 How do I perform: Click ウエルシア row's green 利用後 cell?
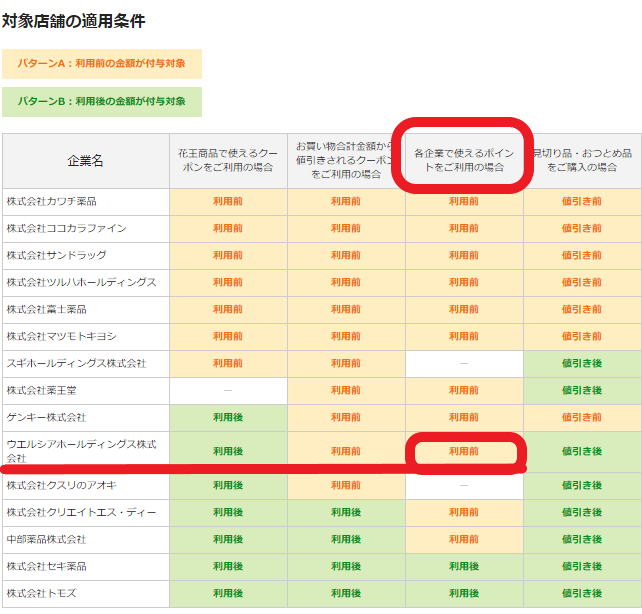click(228, 451)
